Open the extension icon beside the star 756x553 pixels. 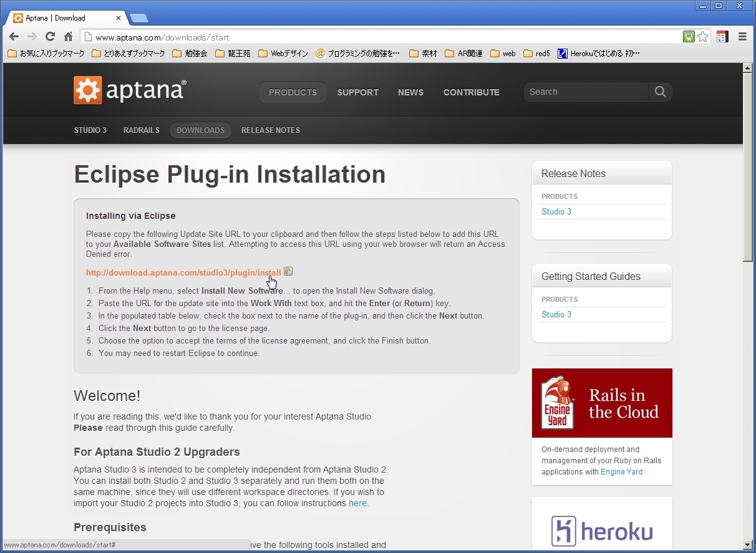point(722,37)
